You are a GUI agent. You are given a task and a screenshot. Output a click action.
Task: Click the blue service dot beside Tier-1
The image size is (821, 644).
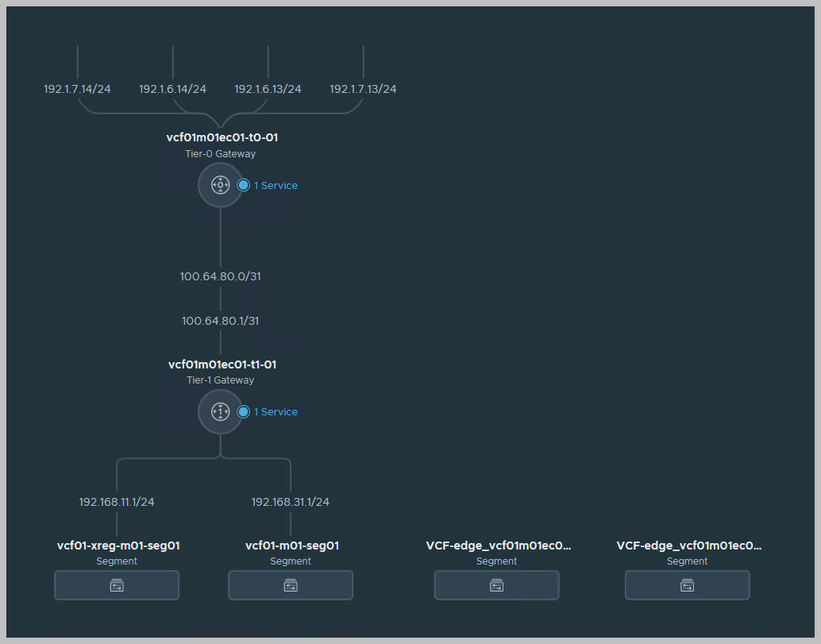(x=244, y=411)
